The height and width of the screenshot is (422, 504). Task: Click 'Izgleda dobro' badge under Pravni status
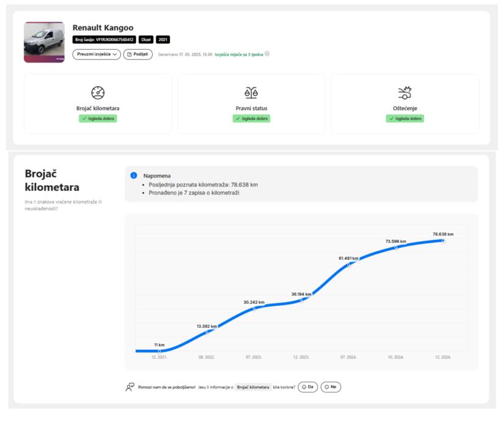251,119
